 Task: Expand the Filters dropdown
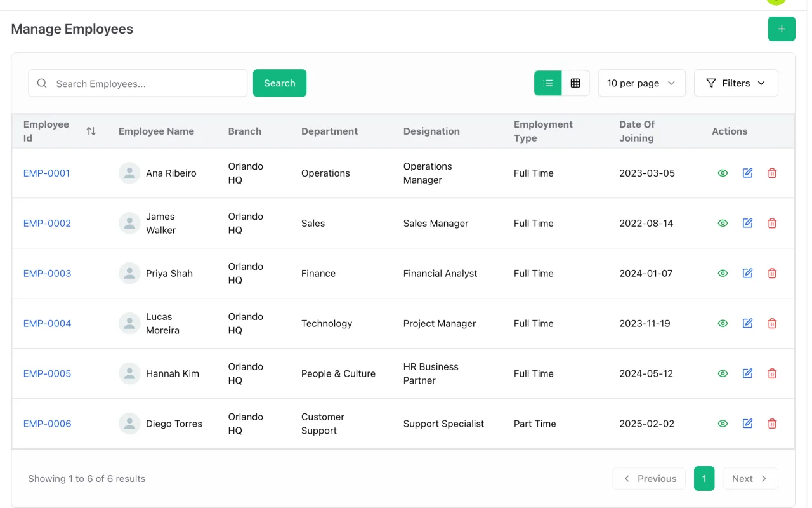click(x=736, y=83)
